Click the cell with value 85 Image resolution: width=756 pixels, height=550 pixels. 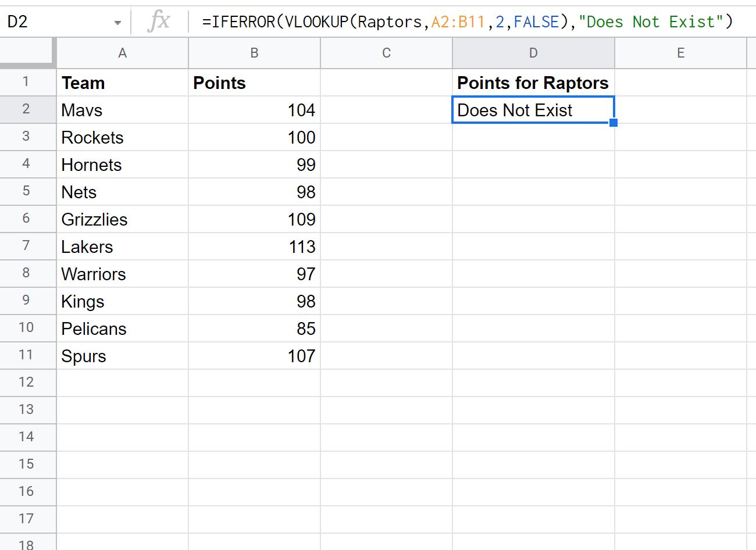click(254, 328)
